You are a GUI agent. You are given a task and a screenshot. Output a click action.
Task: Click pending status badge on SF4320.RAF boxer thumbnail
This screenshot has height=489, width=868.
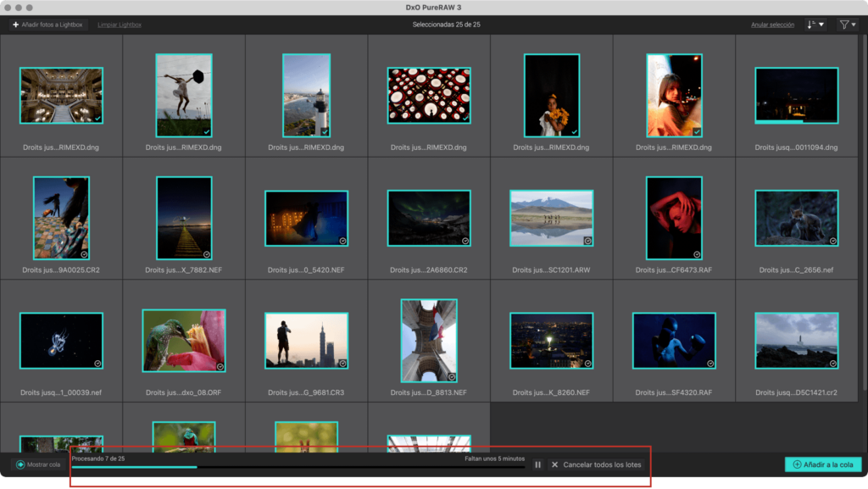click(710, 364)
